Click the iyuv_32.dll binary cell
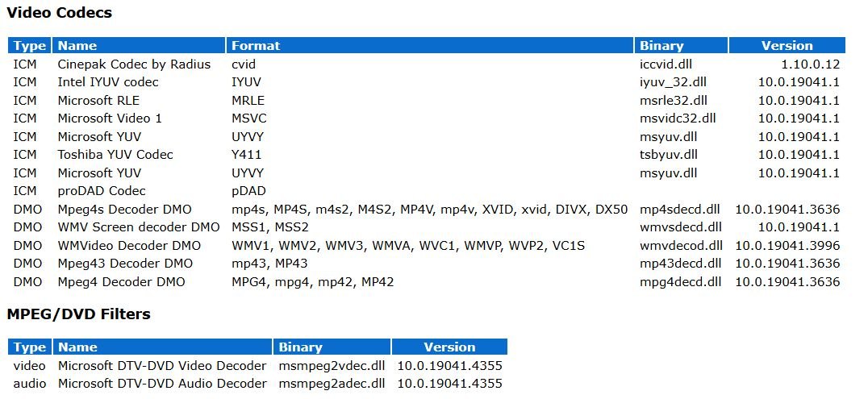Screen dimensions: 868x399 pyautogui.click(x=673, y=82)
